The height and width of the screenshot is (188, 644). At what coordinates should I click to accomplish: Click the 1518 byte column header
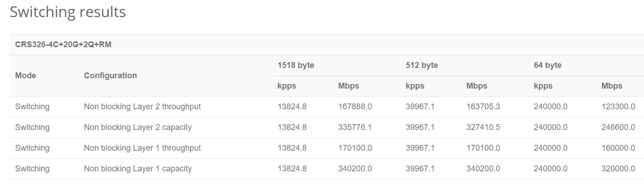coord(296,65)
